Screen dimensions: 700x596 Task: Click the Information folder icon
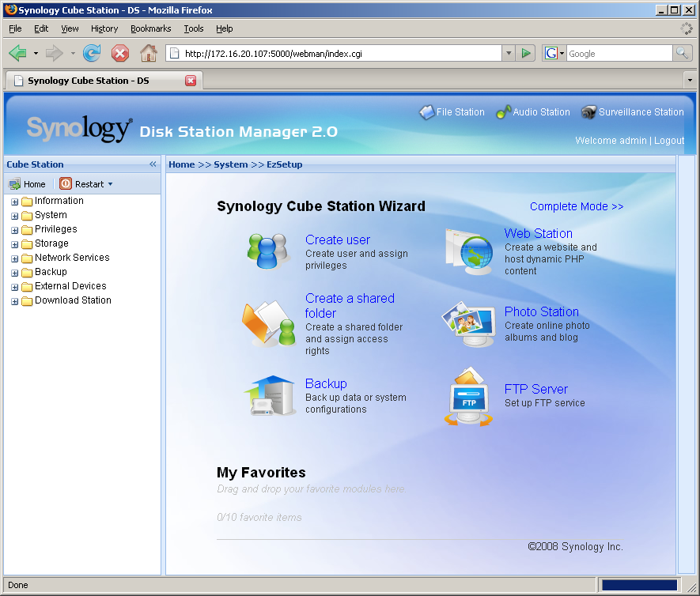pyautogui.click(x=27, y=202)
